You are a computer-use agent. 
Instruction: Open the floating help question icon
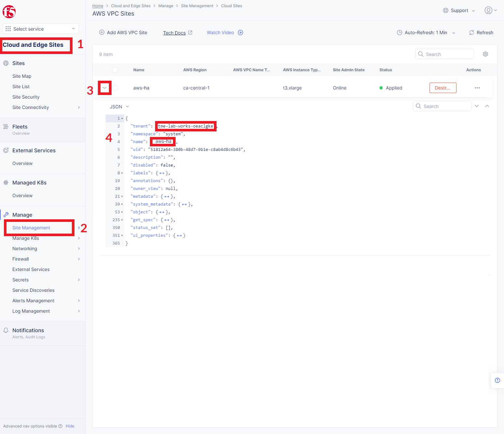(497, 380)
